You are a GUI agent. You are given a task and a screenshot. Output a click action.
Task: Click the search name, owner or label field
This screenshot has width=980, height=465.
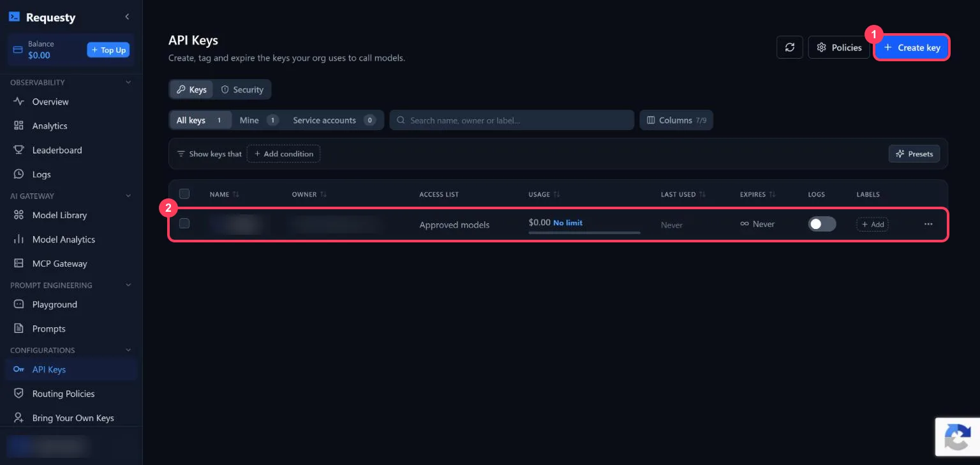(x=512, y=120)
